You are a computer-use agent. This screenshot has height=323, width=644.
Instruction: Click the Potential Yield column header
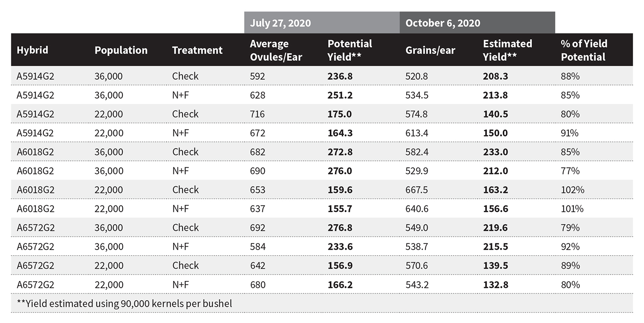[349, 50]
